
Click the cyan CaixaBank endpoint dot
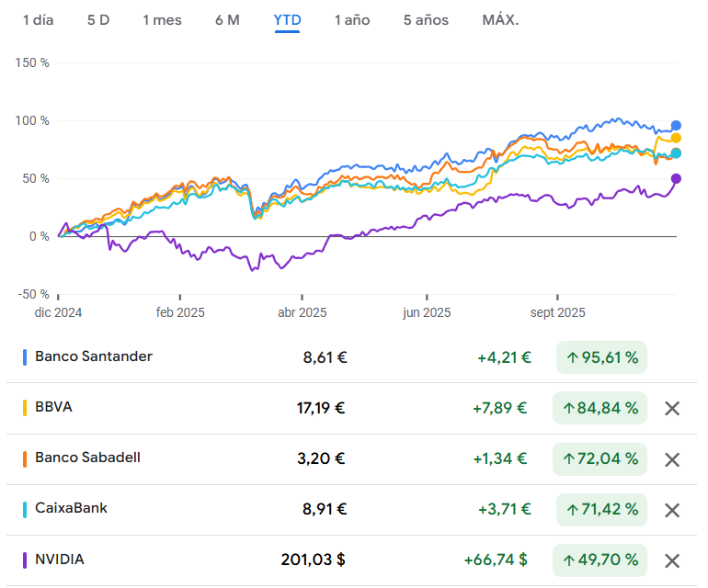(676, 153)
